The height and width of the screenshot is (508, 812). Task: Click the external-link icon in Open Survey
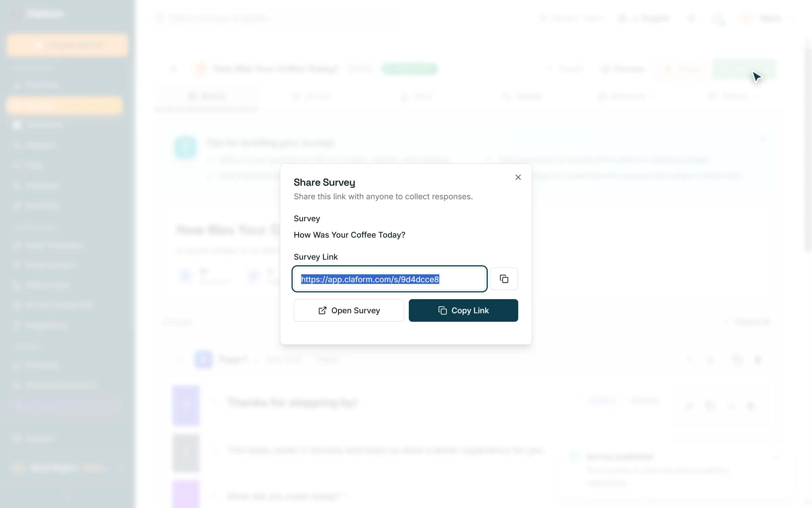click(x=322, y=310)
